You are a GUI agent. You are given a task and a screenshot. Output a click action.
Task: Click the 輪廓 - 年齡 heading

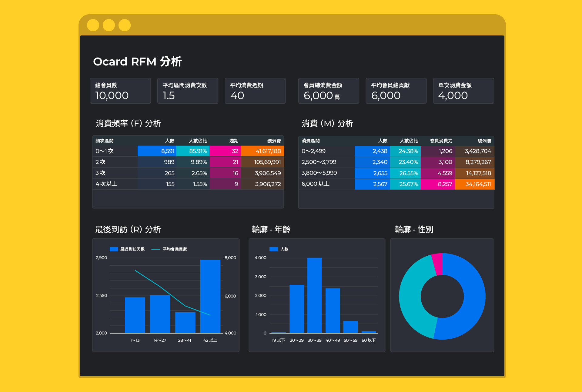(x=271, y=229)
